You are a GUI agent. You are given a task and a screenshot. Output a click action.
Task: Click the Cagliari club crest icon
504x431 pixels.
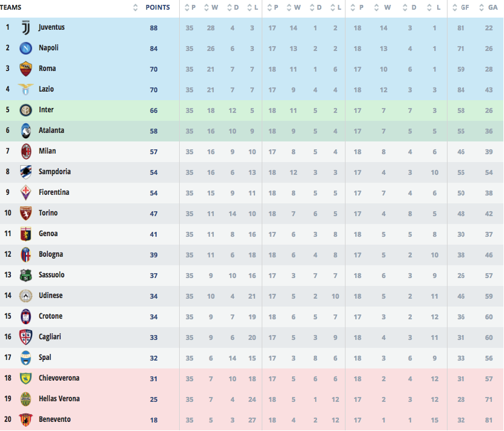point(26,337)
